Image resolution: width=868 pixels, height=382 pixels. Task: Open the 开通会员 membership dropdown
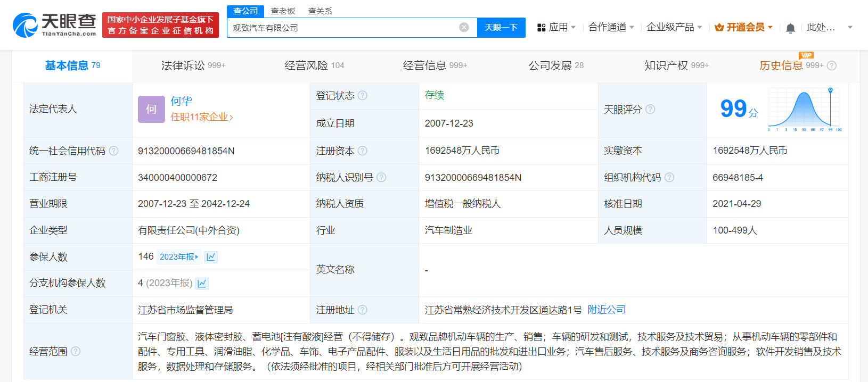[x=743, y=27]
